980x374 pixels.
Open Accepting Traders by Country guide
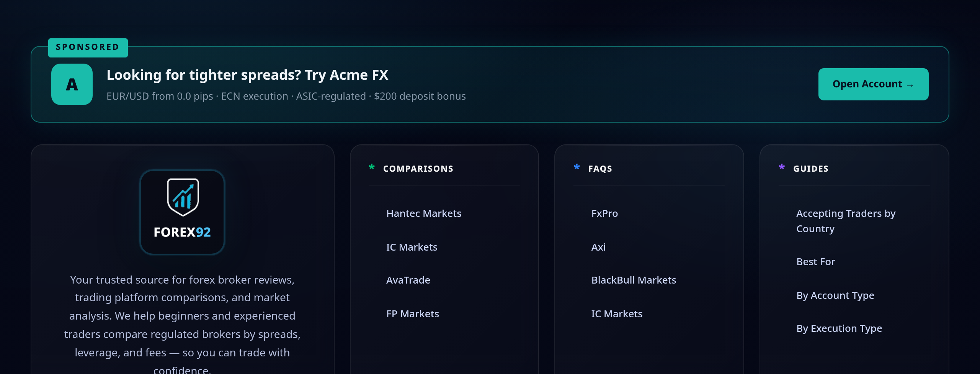click(x=846, y=221)
